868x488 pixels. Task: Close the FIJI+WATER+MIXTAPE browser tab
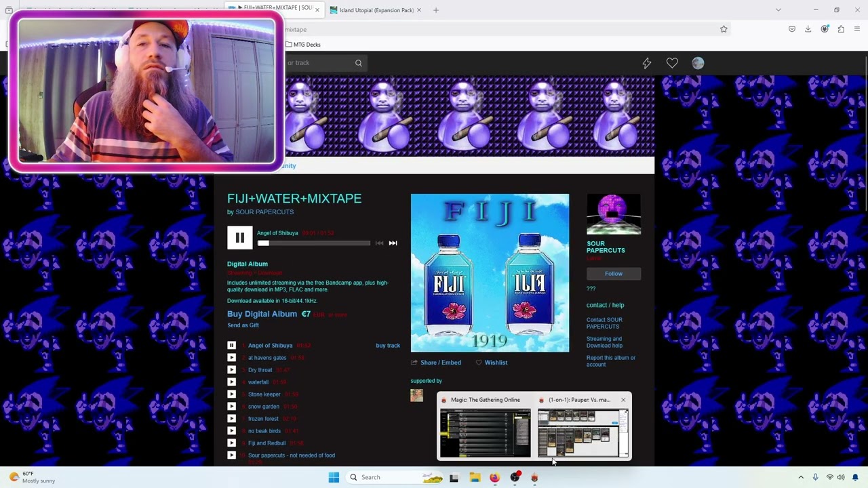[x=317, y=10]
